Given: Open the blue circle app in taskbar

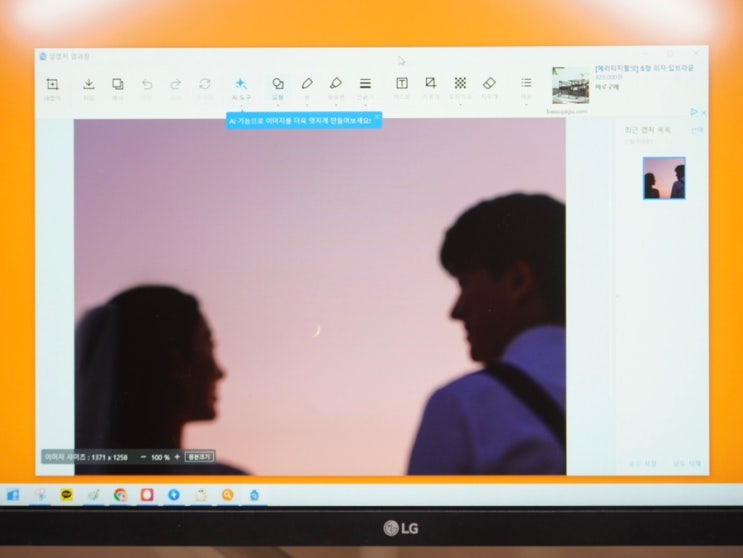Looking at the screenshot, I should pyautogui.click(x=174, y=495).
